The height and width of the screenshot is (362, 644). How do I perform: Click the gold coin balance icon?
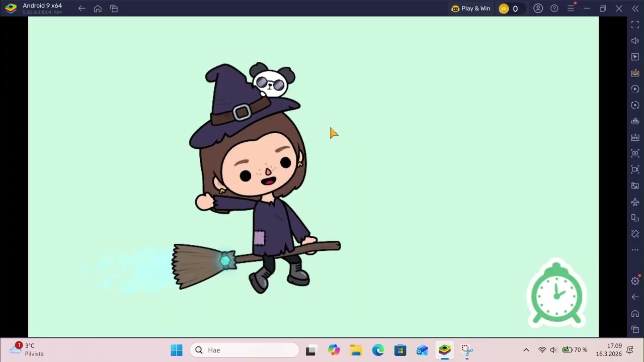(x=504, y=9)
